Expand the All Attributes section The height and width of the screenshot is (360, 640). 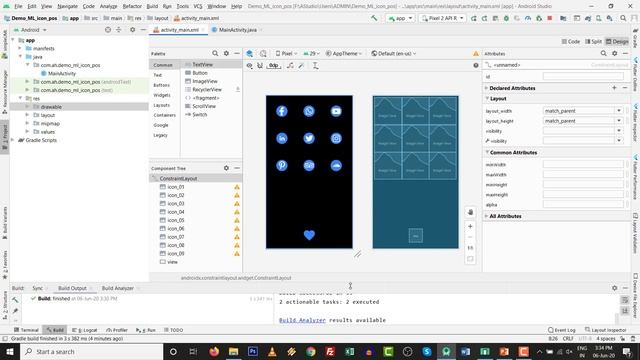click(x=487, y=216)
